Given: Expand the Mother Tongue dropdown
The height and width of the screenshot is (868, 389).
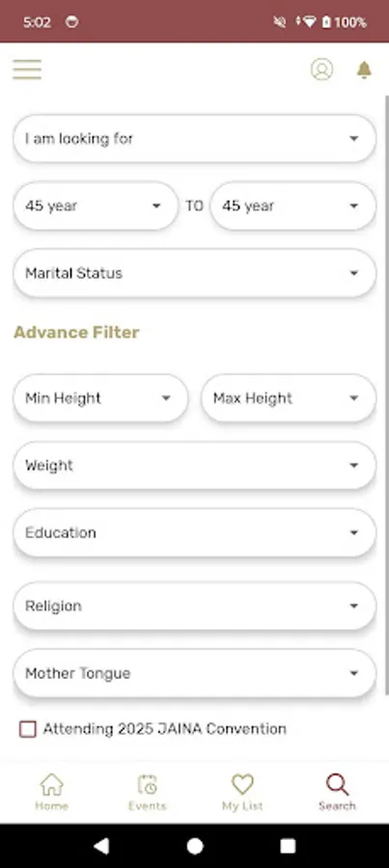Looking at the screenshot, I should click(195, 673).
